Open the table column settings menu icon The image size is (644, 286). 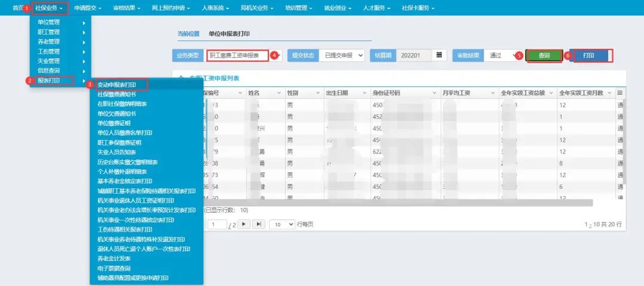tap(620, 93)
